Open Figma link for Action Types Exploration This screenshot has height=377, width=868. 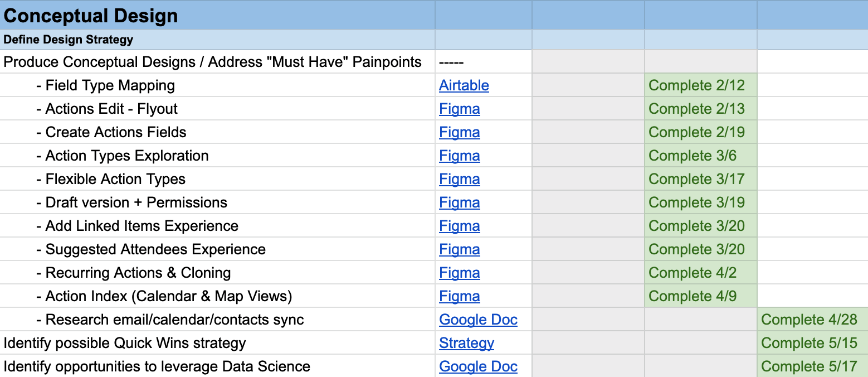pyautogui.click(x=459, y=156)
